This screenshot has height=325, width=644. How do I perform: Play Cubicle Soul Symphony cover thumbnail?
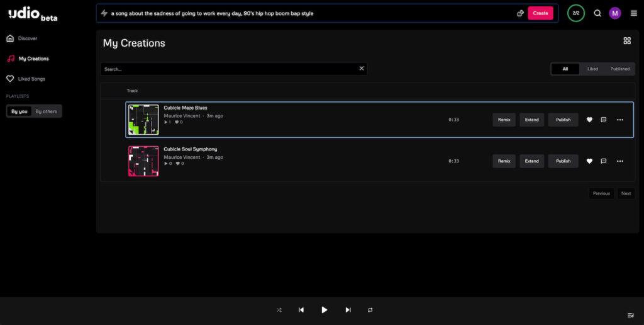coord(143,161)
